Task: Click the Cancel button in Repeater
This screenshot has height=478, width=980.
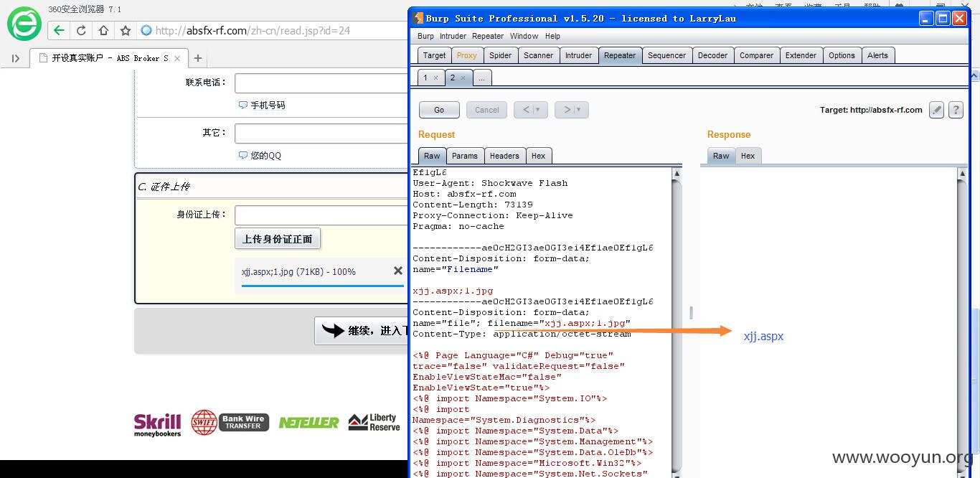Action: tap(486, 110)
